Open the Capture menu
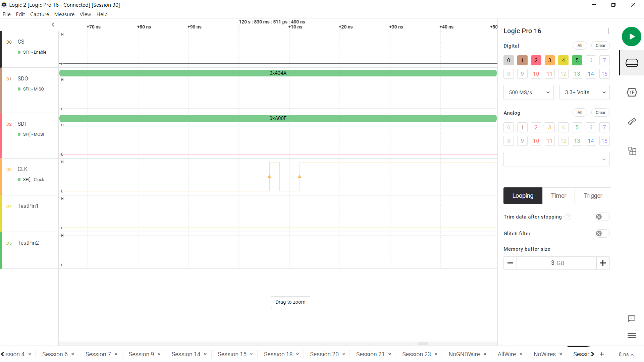 40,14
